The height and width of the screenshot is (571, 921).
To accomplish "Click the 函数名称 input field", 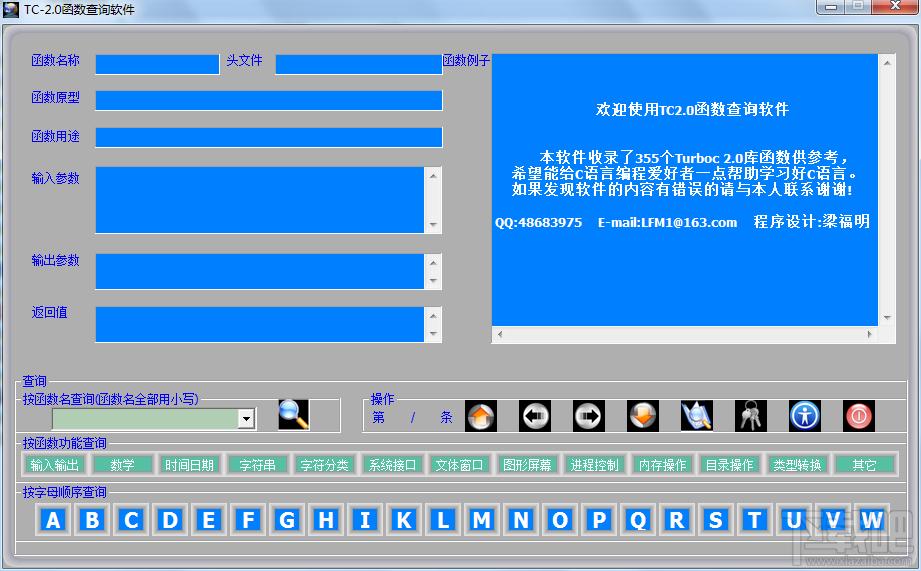I will pyautogui.click(x=157, y=64).
